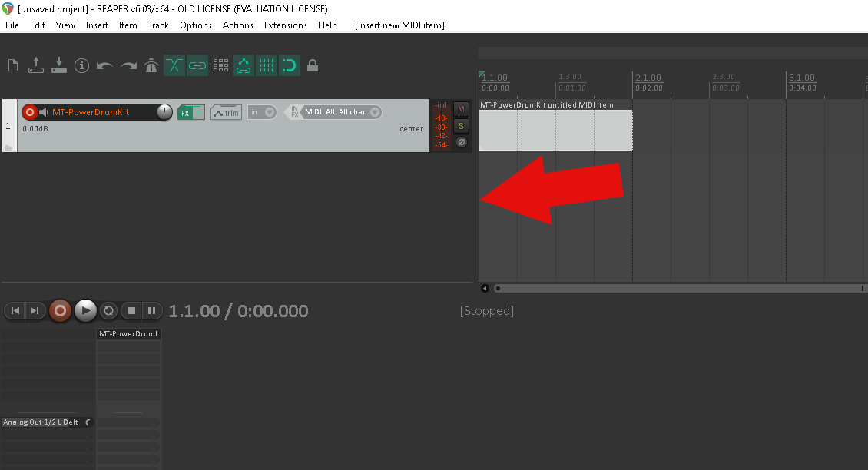
Task: Click the track pan 'center' readout
Action: pyautogui.click(x=411, y=129)
